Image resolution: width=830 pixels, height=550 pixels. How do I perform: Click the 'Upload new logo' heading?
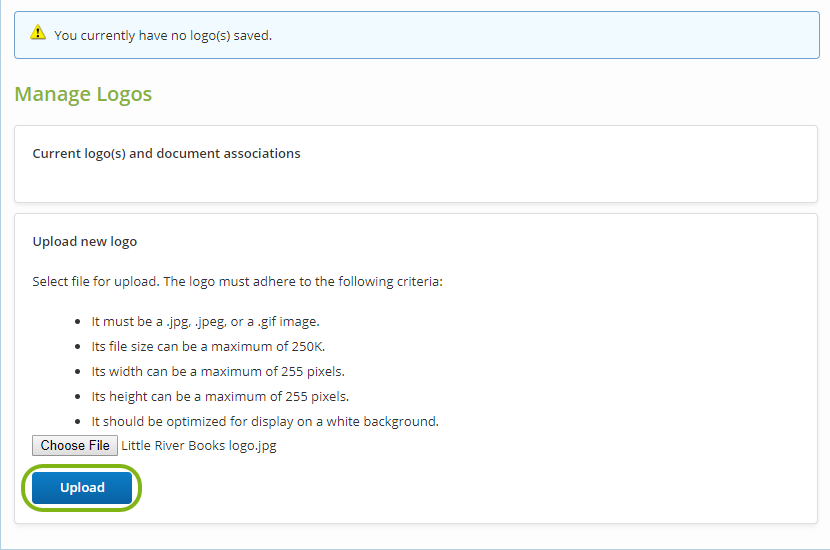(x=85, y=242)
